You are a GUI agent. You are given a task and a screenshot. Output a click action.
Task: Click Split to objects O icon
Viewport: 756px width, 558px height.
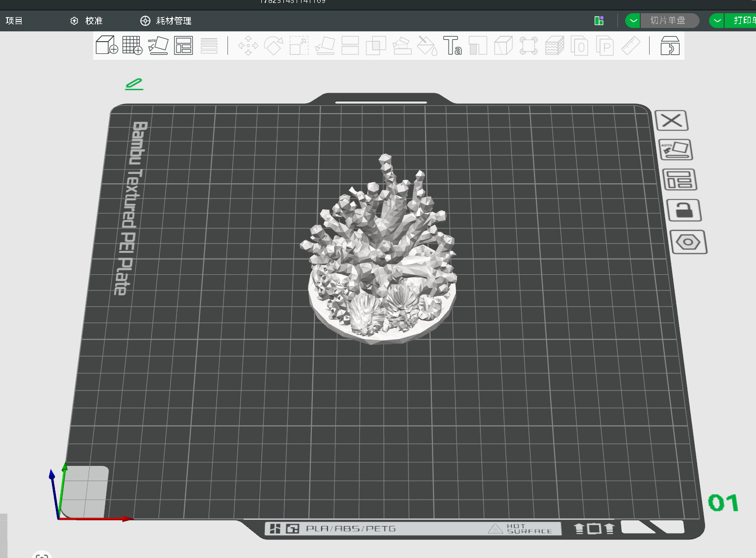click(x=580, y=46)
